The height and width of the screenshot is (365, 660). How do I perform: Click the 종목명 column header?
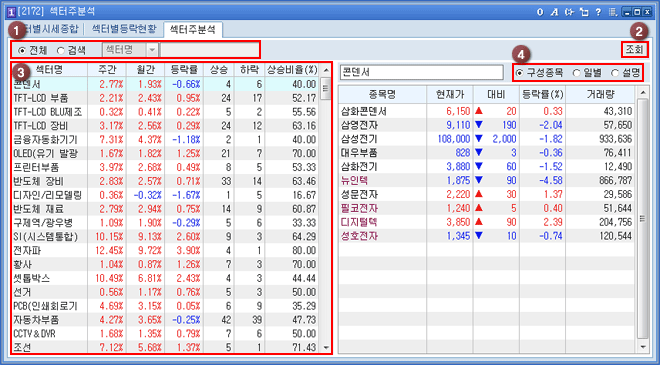(382, 94)
